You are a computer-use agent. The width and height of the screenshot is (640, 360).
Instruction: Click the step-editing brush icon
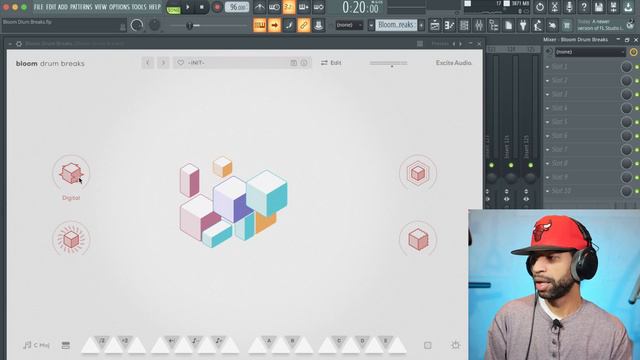pyautogui.click(x=289, y=25)
